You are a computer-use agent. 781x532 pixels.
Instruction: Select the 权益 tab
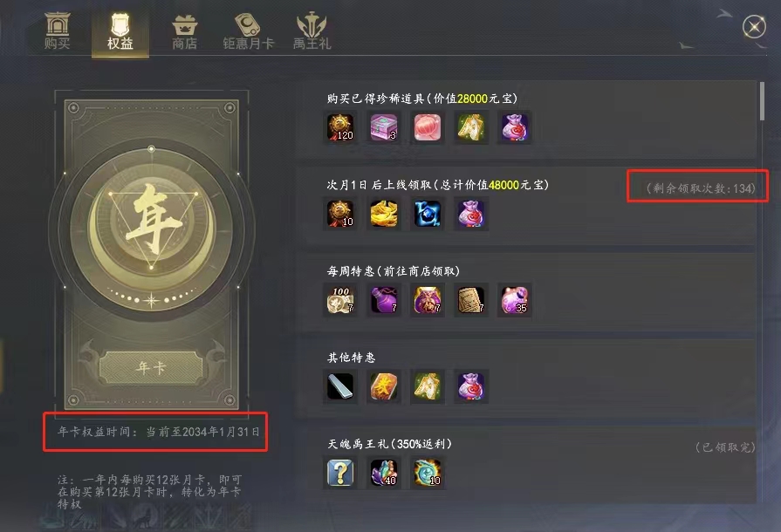(120, 32)
